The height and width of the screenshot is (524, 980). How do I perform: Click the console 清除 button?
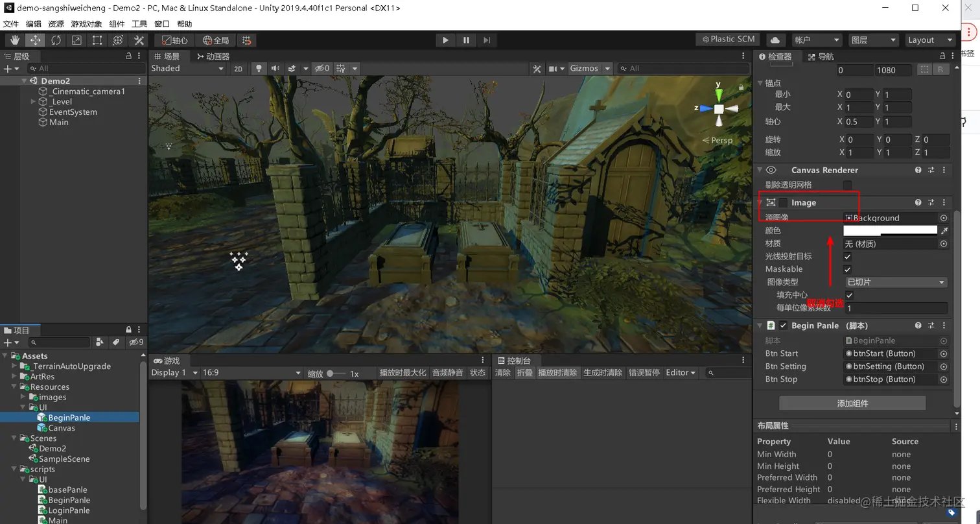coord(503,373)
